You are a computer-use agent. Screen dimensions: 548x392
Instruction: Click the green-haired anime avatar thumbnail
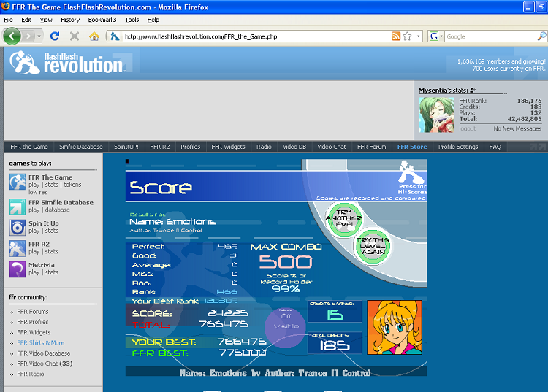[431, 114]
